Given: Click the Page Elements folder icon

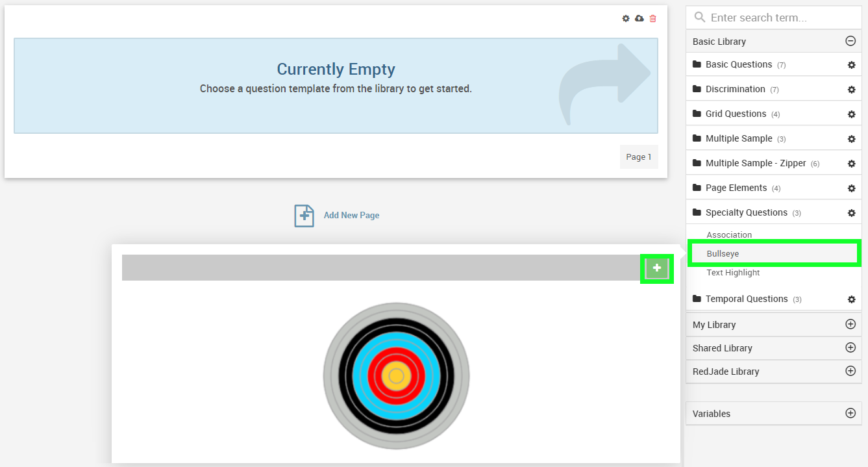Looking at the screenshot, I should tap(697, 188).
